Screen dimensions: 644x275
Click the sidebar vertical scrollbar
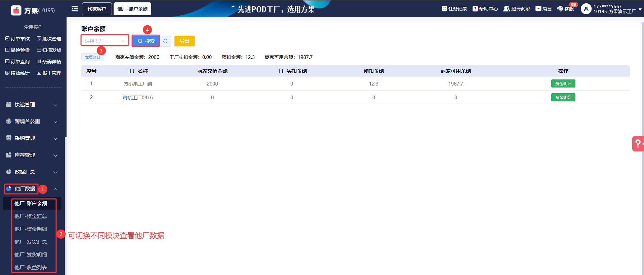tap(66, 205)
